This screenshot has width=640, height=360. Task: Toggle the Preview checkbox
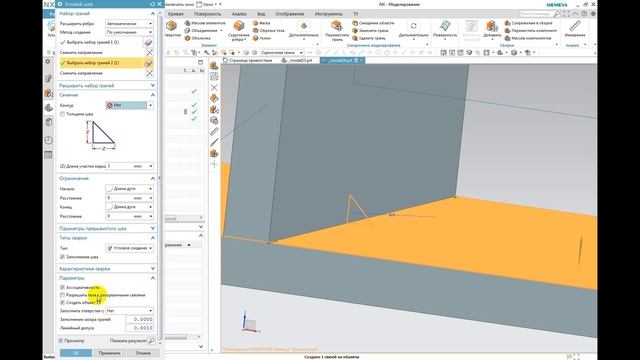coord(60,340)
